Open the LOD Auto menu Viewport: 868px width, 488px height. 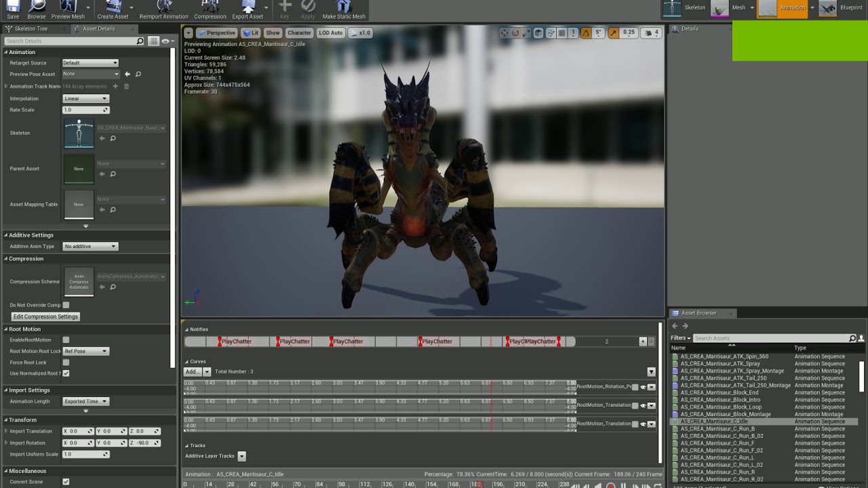click(x=331, y=33)
